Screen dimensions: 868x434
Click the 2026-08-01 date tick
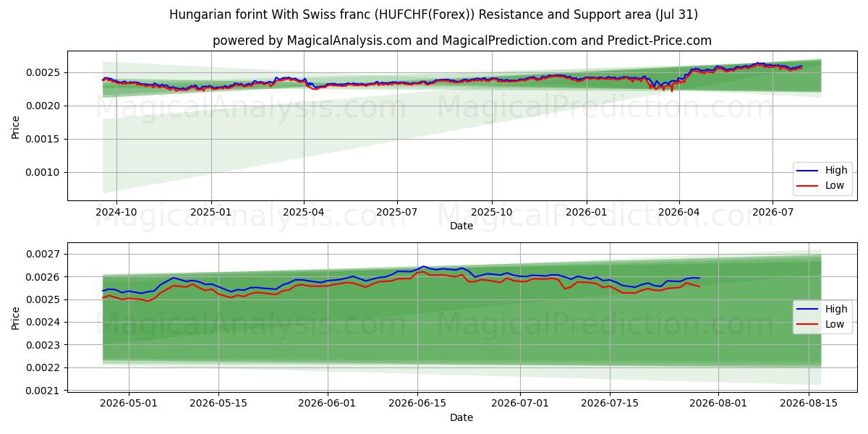point(719,404)
